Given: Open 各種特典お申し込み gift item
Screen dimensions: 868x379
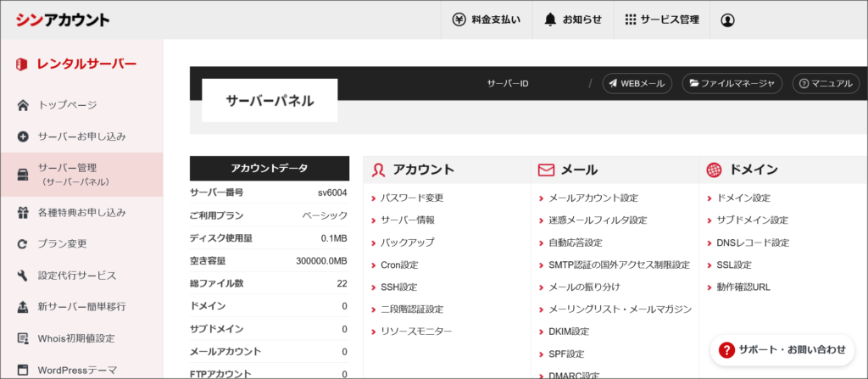Looking at the screenshot, I should 81,212.
